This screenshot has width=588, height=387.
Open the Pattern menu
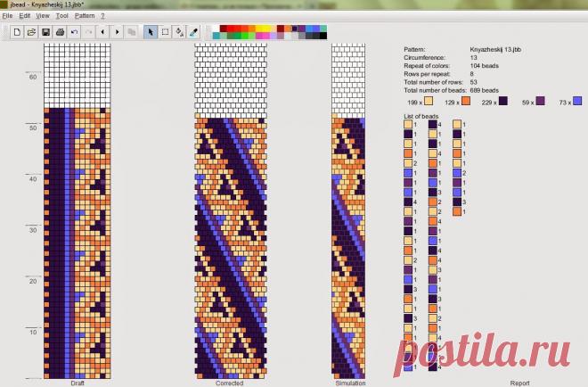(x=85, y=16)
